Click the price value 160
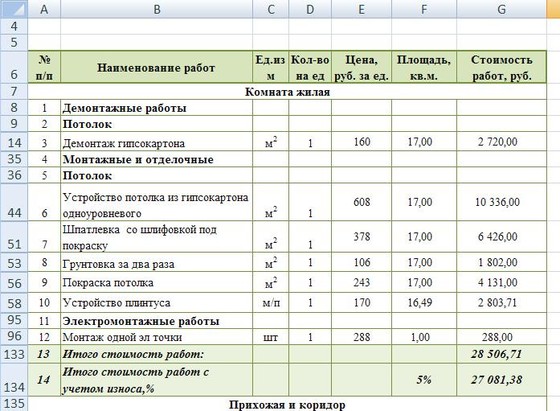The image size is (560, 411). coord(361,142)
